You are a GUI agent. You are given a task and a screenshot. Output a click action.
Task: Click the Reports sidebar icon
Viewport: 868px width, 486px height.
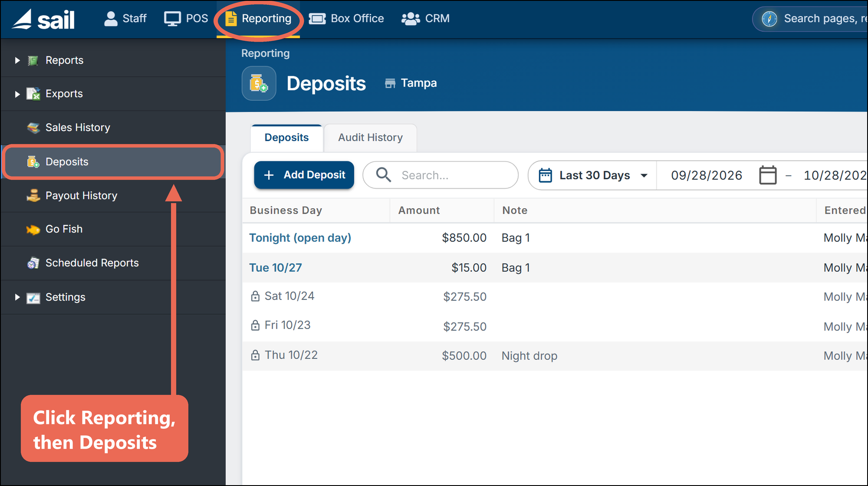pyautogui.click(x=33, y=60)
